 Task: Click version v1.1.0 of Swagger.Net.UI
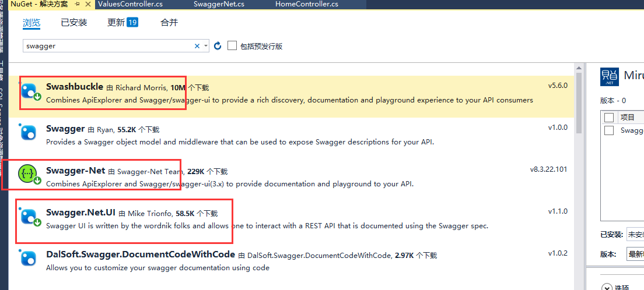pyautogui.click(x=558, y=211)
